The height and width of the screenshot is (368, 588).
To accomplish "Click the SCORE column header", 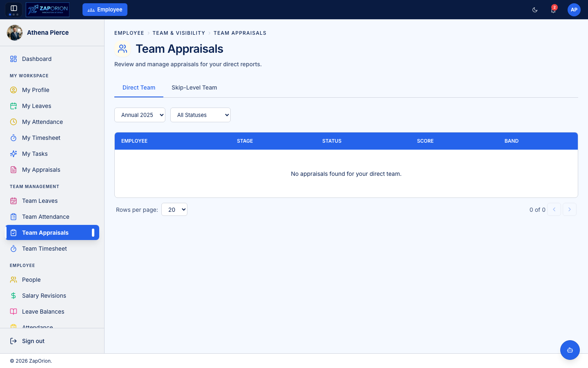I will (425, 141).
